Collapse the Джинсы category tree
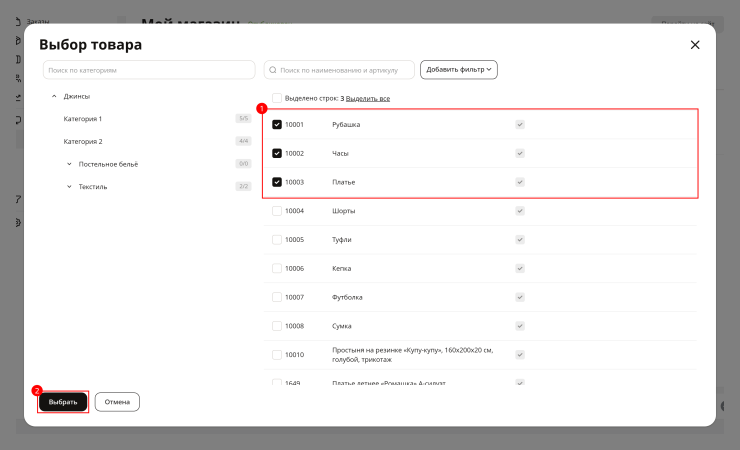This screenshot has width=740, height=450. click(x=54, y=96)
